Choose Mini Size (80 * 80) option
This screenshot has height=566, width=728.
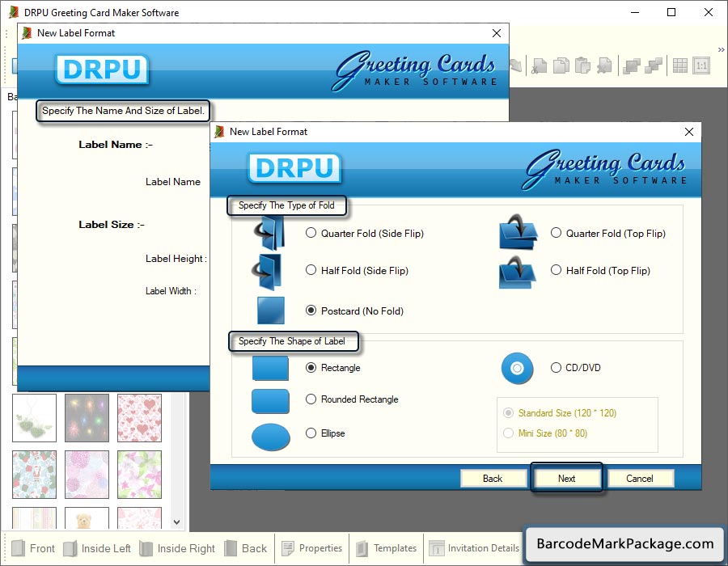(x=545, y=433)
